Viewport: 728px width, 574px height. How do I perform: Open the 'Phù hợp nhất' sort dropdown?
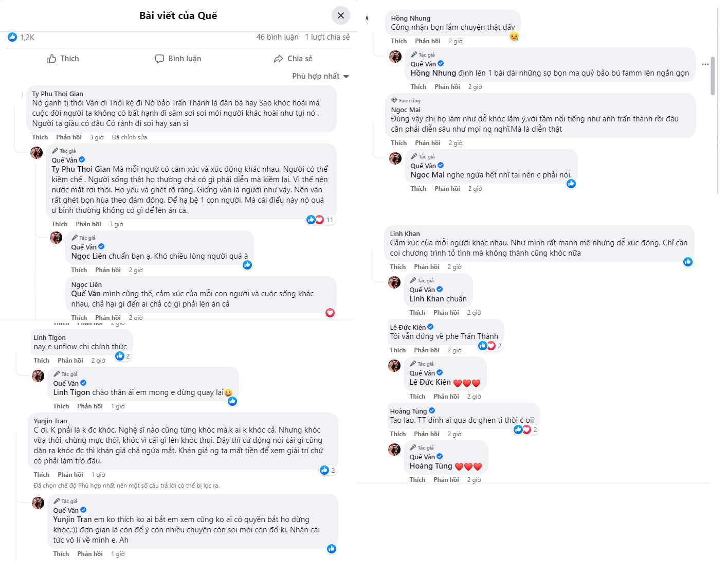pos(320,76)
